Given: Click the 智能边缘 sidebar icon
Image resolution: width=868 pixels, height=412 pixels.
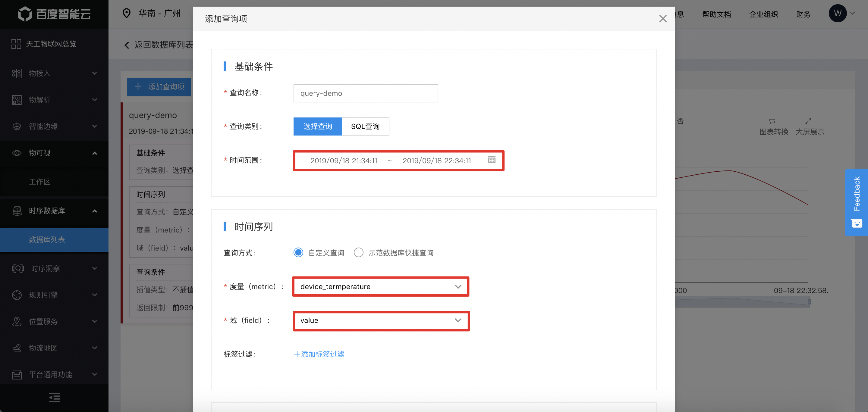Looking at the screenshot, I should point(17,126).
